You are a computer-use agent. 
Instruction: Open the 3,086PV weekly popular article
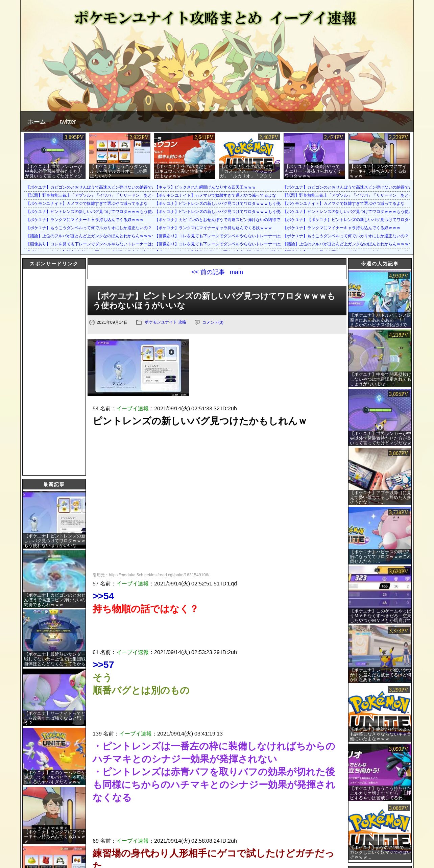[x=380, y=832]
